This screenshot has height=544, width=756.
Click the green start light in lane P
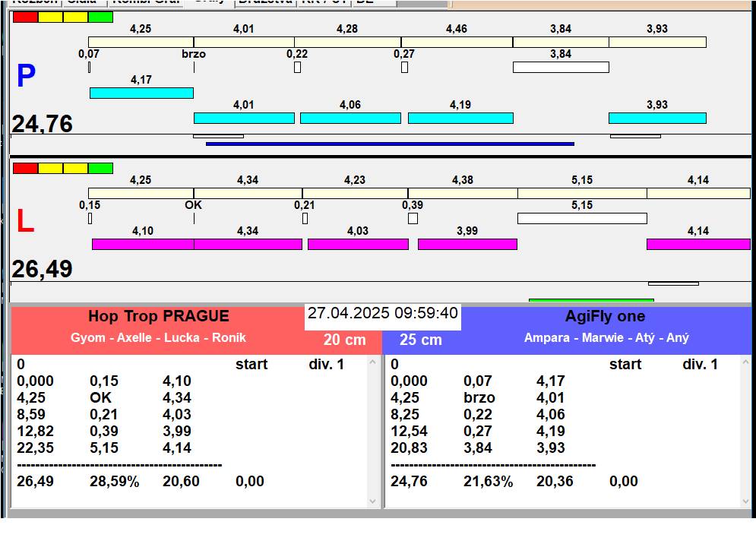pyautogui.click(x=100, y=17)
